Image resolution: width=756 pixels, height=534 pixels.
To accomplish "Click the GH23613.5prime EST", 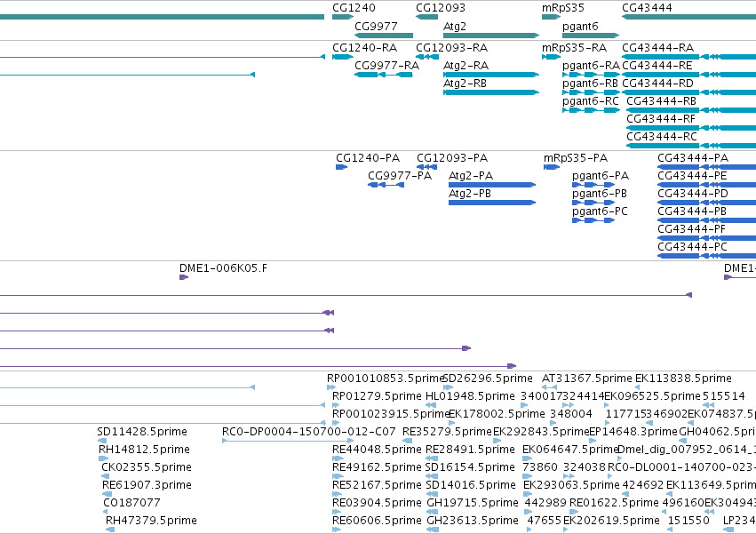I will (x=433, y=530).
